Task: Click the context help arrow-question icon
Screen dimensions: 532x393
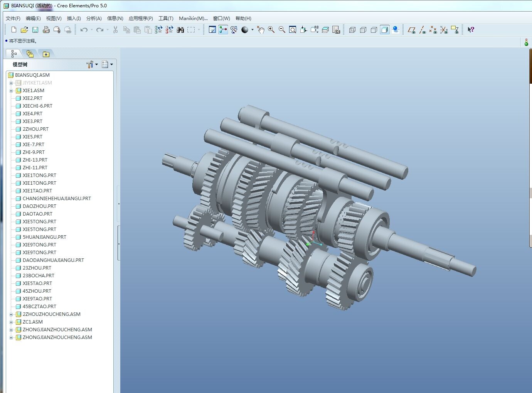Action: coord(471,30)
